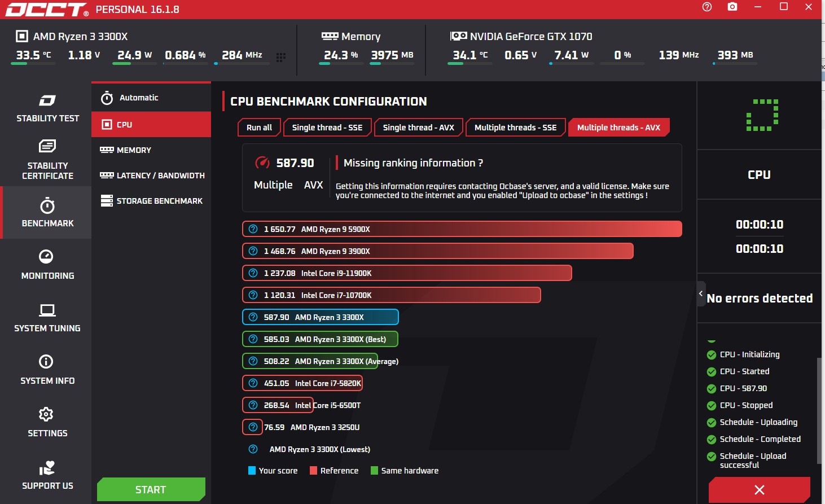The width and height of the screenshot is (825, 504).
Task: Click the speedometer gauge icon beside 587.90
Action: 262,163
